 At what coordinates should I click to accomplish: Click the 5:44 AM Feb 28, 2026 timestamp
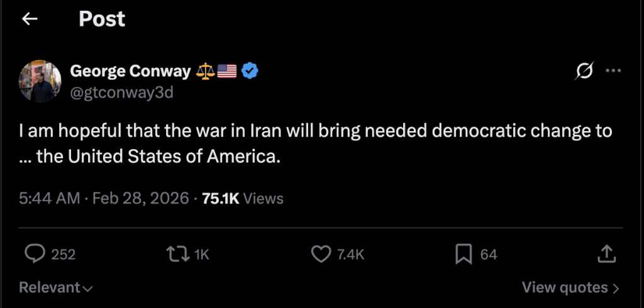point(104,198)
